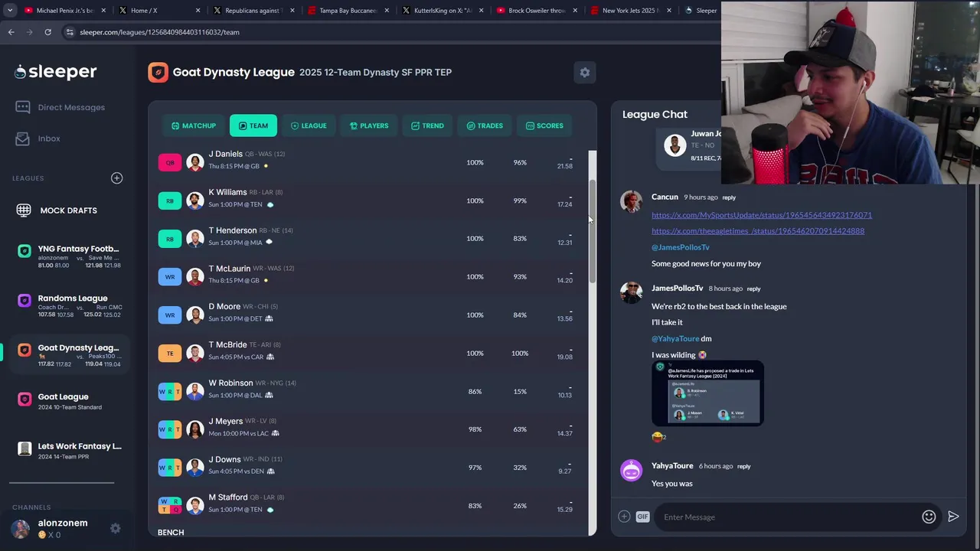
Task: Go back with the browser back arrow
Action: click(11, 32)
